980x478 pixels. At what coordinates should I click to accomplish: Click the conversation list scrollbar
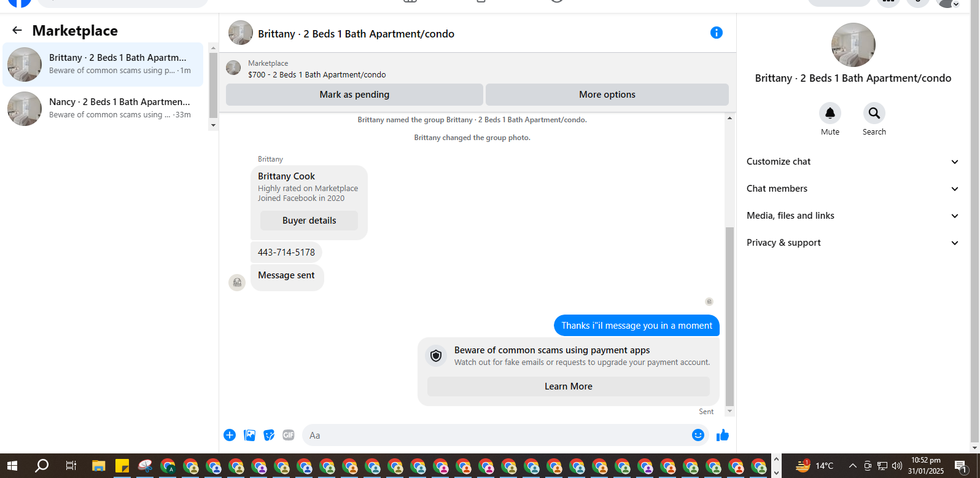pyautogui.click(x=213, y=85)
